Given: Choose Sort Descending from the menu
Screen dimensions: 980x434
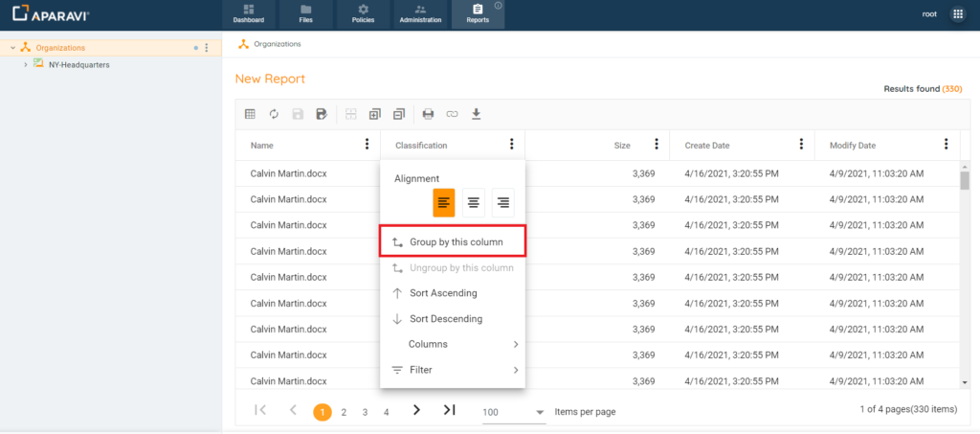Looking at the screenshot, I should 445,319.
